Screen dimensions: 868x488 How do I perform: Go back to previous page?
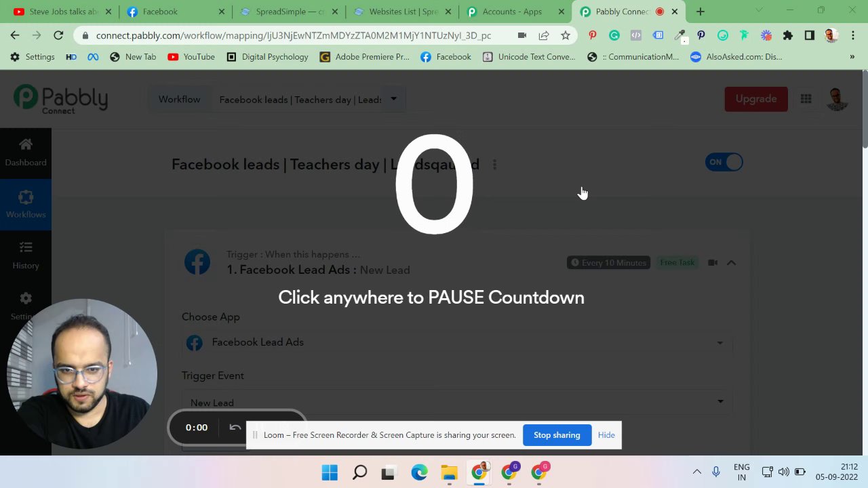[15, 35]
